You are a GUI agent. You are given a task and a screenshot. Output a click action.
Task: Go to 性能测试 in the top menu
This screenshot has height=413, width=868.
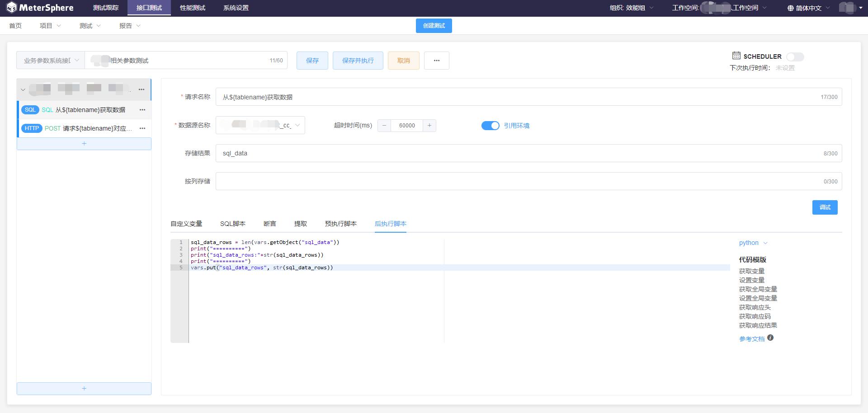[x=193, y=8]
